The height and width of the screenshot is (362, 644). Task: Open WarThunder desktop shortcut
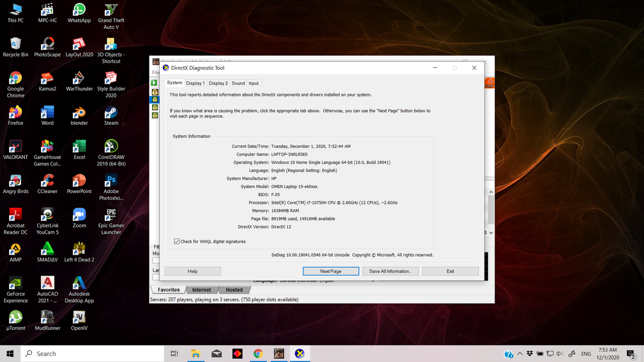(79, 81)
